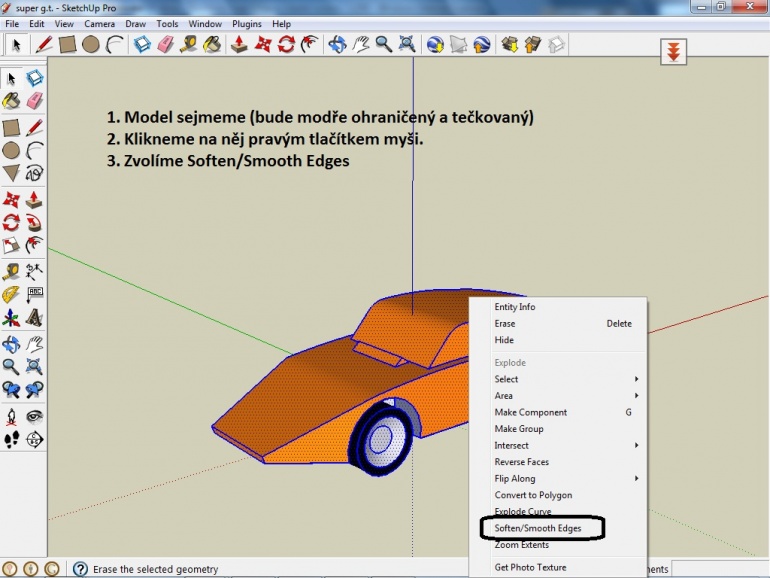
Task: Select the Paint Bucket in left toolbar
Action: (11, 101)
